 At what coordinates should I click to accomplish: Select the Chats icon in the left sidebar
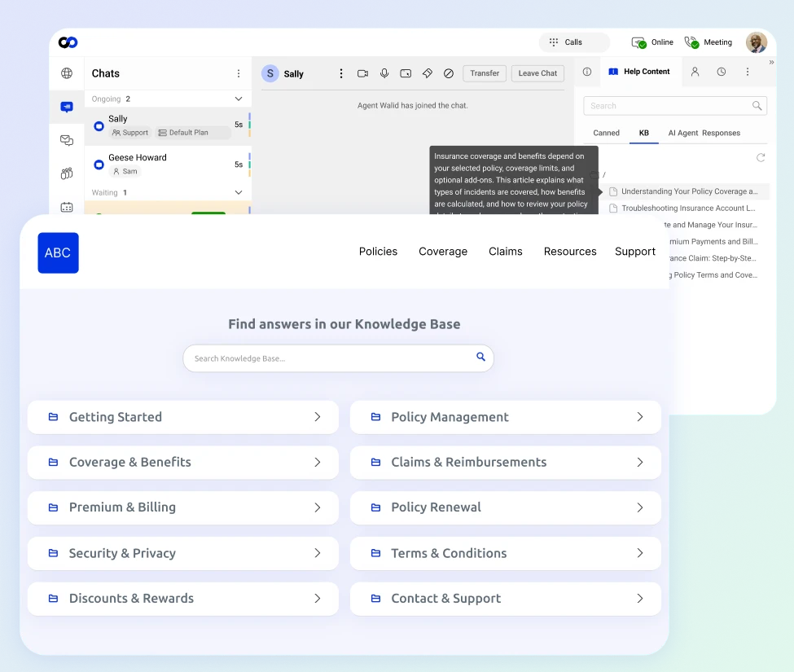(67, 106)
